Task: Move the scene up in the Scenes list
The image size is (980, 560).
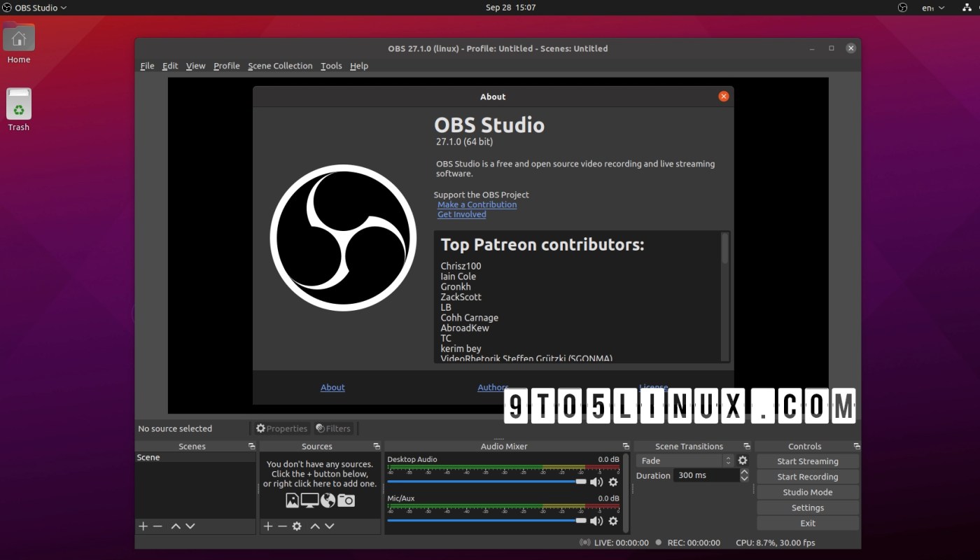Action: tap(176, 526)
